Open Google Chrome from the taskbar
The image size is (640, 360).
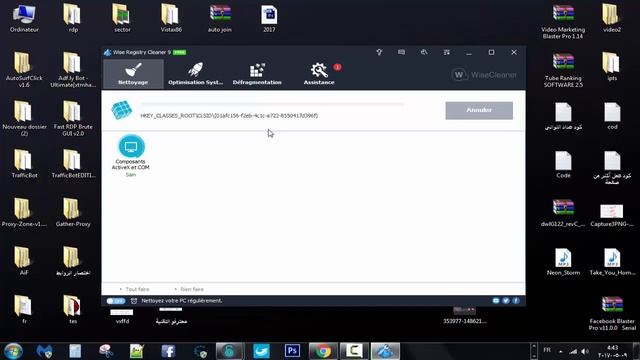[323, 351]
